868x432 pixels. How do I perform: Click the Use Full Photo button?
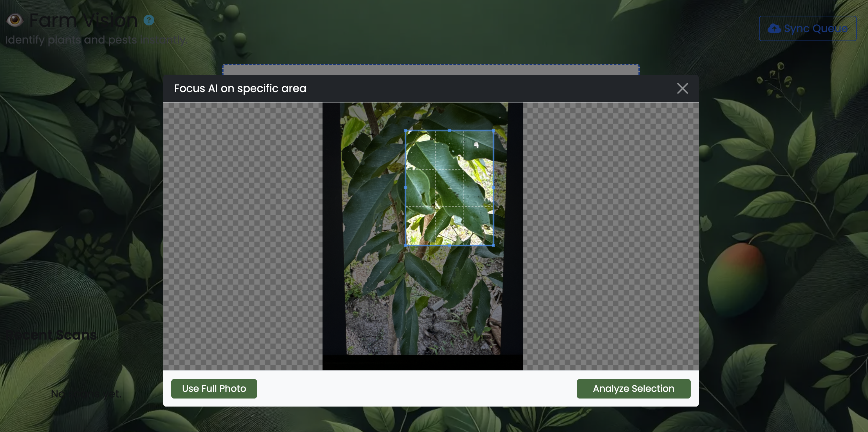point(213,388)
